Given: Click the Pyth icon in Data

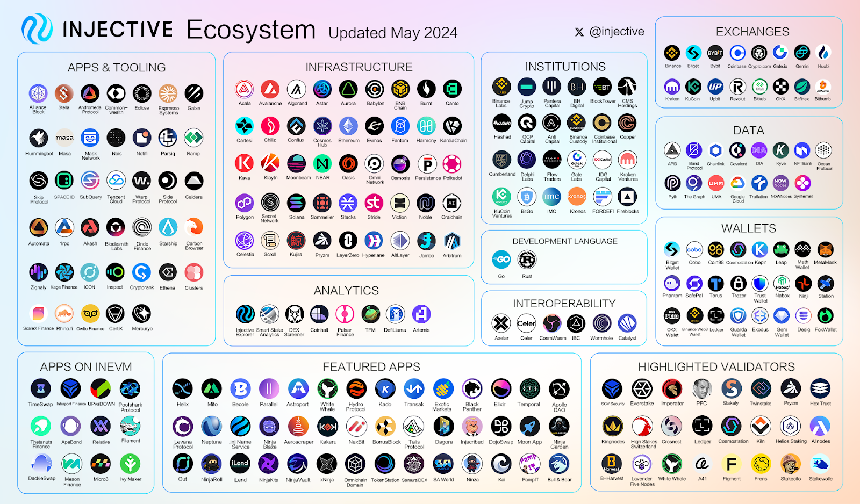Looking at the screenshot, I should [672, 183].
